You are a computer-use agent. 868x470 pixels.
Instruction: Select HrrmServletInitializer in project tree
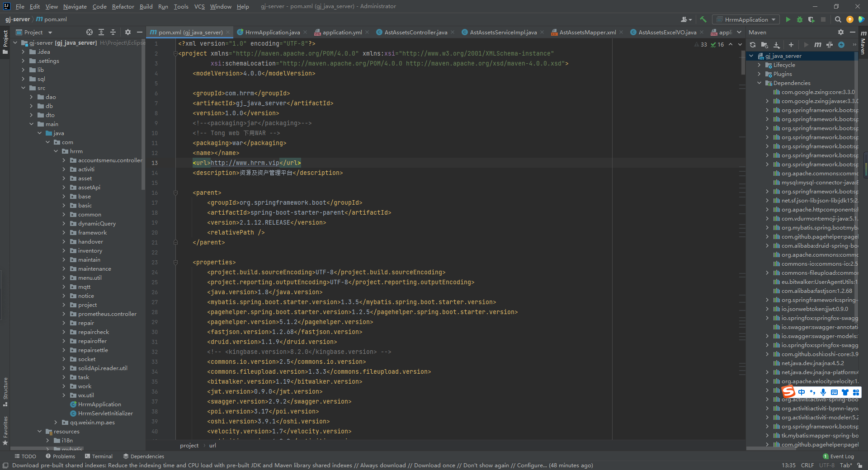[101, 413]
